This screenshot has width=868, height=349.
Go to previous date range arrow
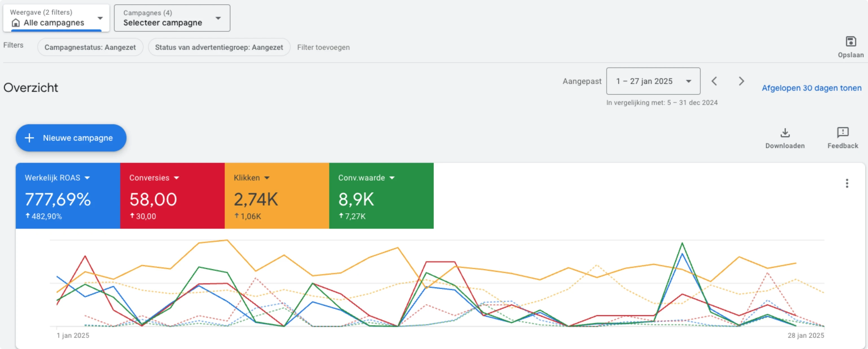714,81
